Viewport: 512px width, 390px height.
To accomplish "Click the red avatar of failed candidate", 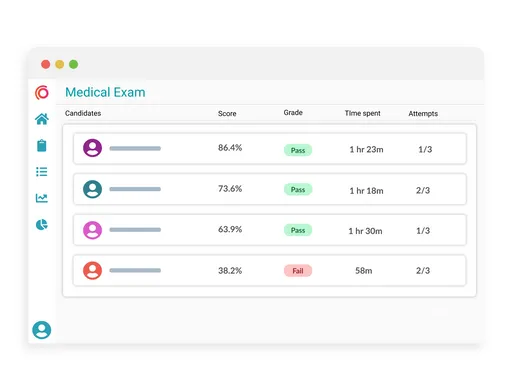I will coord(92,270).
